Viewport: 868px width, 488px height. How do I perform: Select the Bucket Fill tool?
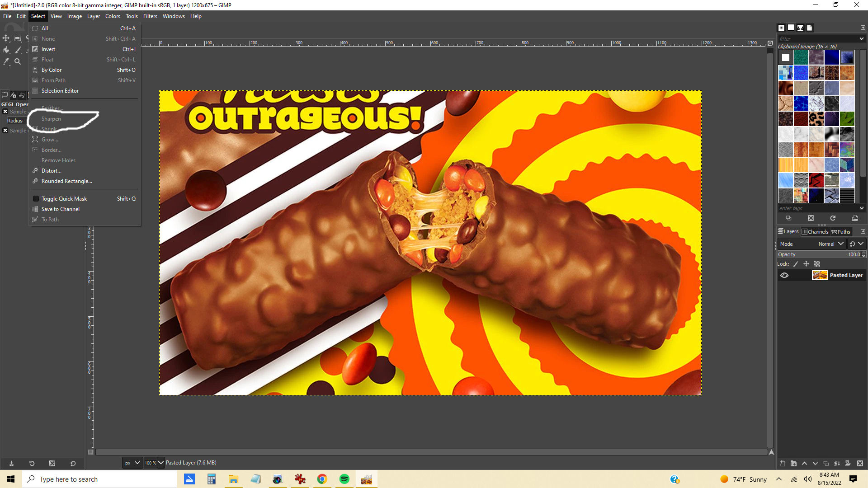point(6,50)
